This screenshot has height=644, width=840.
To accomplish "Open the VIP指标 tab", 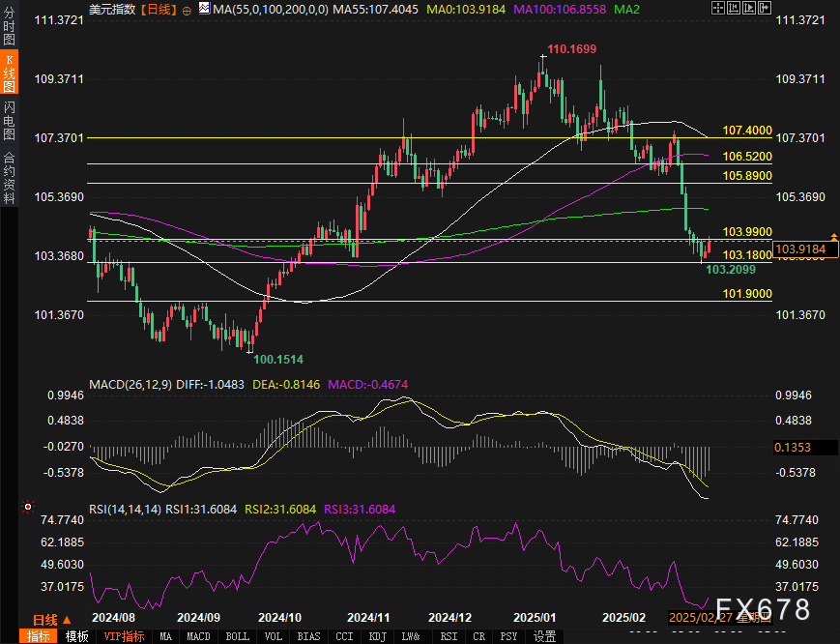I will (124, 636).
